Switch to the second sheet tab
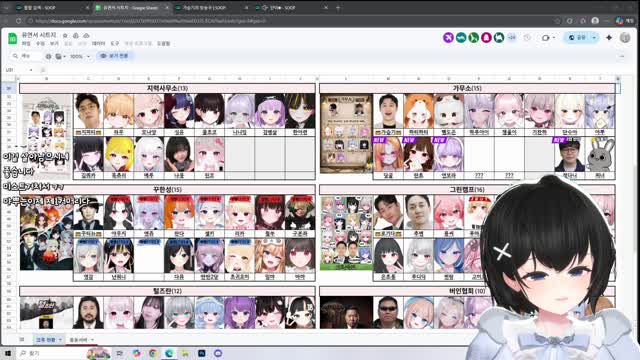Viewport: 640px width, 360px height. [81, 339]
